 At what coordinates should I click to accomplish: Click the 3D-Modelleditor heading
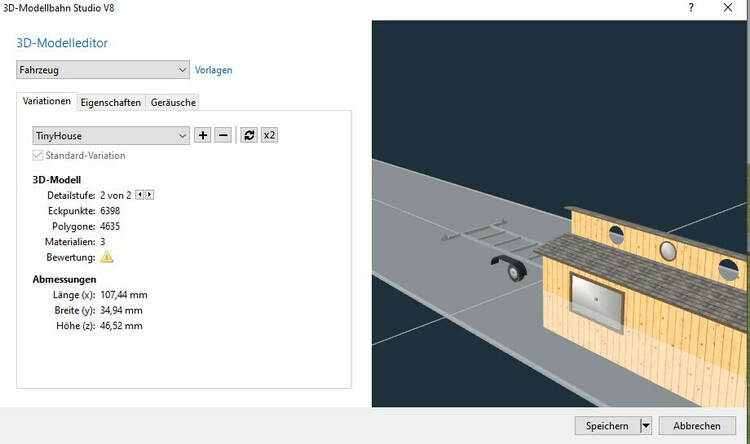pyautogui.click(x=62, y=43)
